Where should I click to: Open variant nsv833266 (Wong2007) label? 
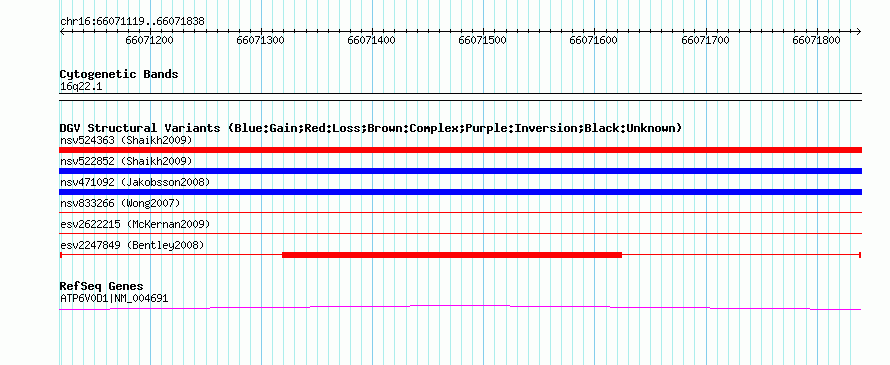pos(120,203)
